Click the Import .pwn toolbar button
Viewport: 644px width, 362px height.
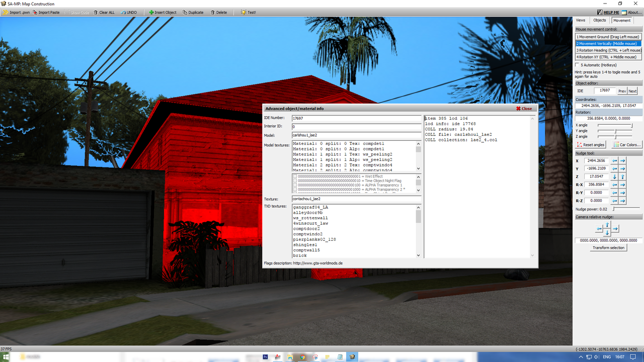(16, 12)
